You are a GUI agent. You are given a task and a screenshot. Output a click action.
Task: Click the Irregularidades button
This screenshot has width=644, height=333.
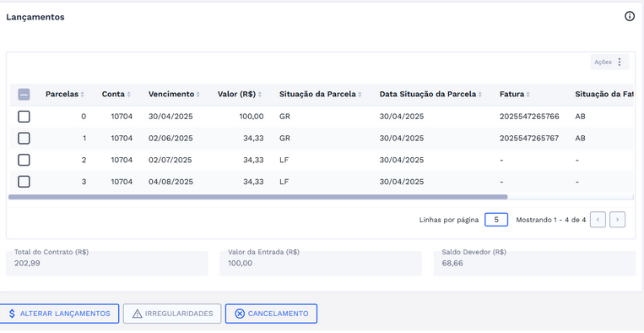coord(172,314)
